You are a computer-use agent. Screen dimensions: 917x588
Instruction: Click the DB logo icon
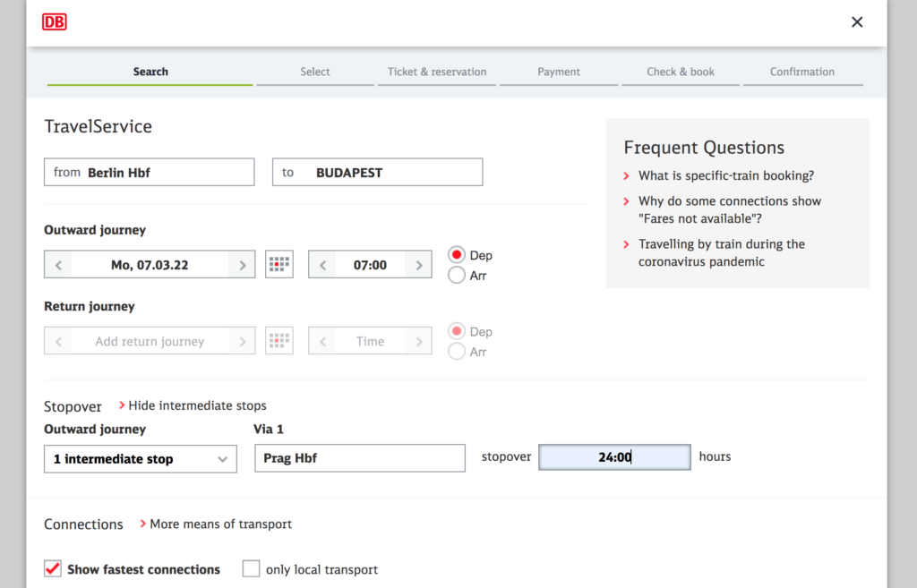[x=55, y=21]
